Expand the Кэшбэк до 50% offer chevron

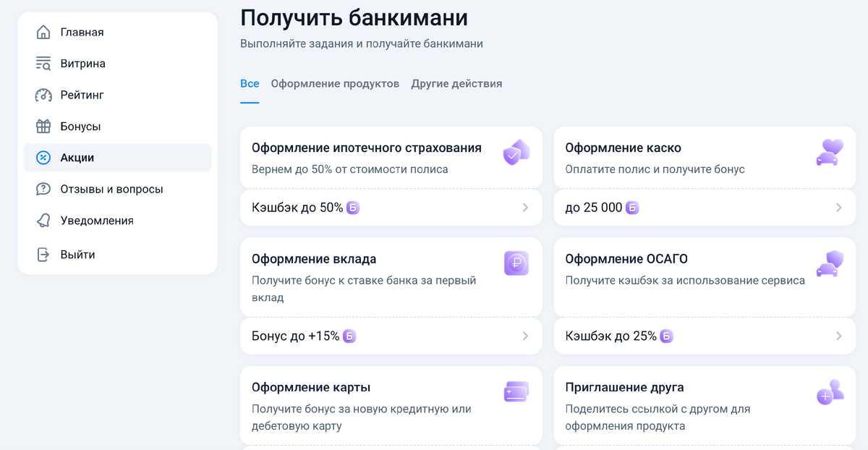click(526, 208)
